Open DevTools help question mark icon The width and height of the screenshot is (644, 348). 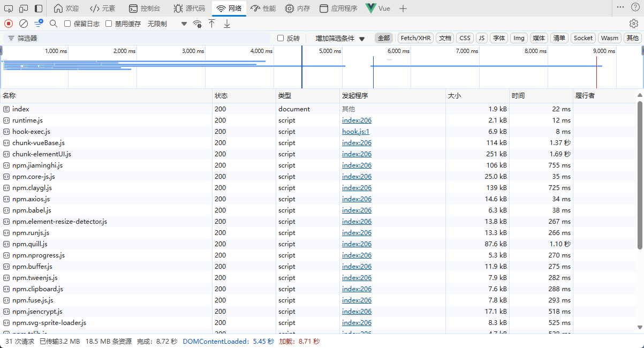click(635, 7)
